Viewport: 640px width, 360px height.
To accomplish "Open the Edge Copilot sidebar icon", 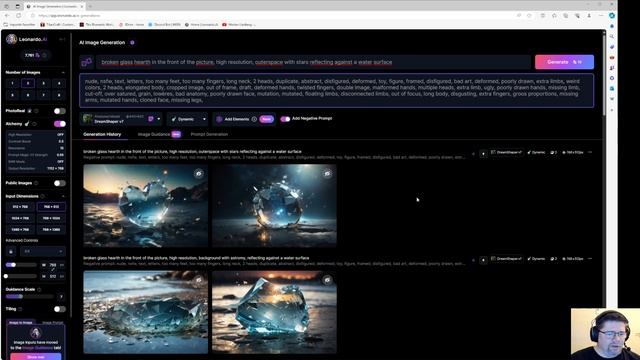I will coord(611,16).
